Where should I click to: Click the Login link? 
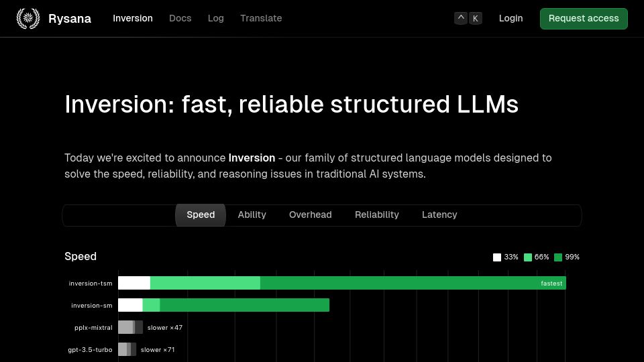(511, 18)
